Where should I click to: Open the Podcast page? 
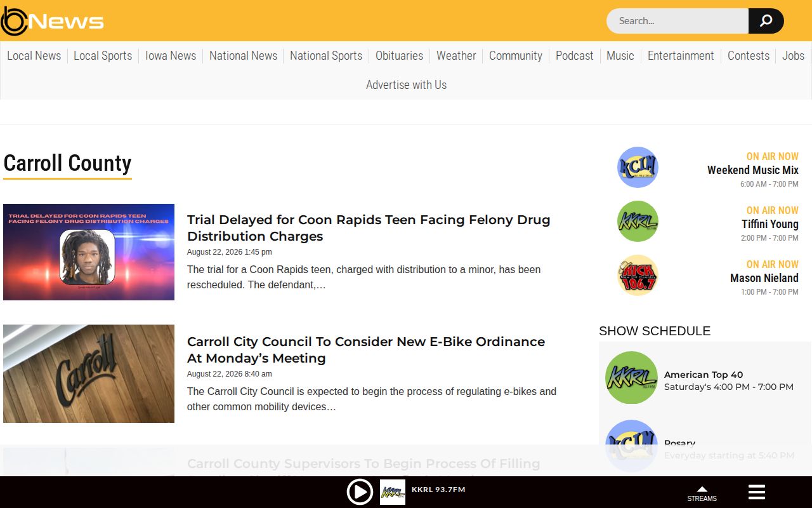click(x=575, y=56)
